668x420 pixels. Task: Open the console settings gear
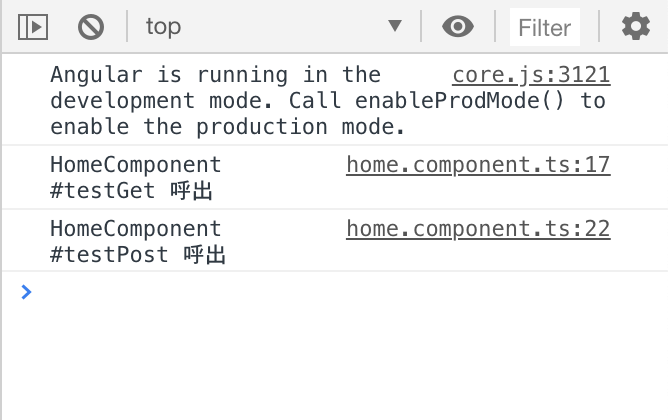pyautogui.click(x=636, y=26)
